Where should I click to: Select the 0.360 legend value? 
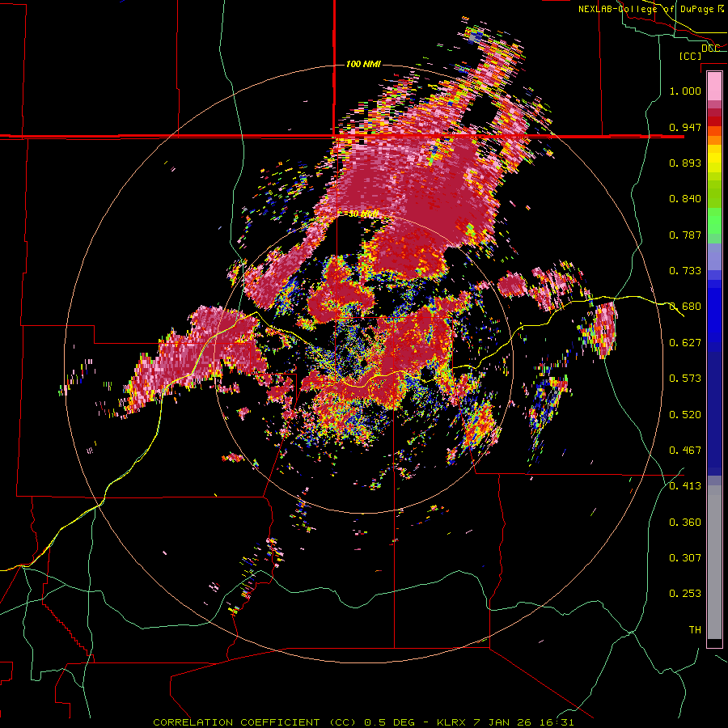(x=685, y=523)
